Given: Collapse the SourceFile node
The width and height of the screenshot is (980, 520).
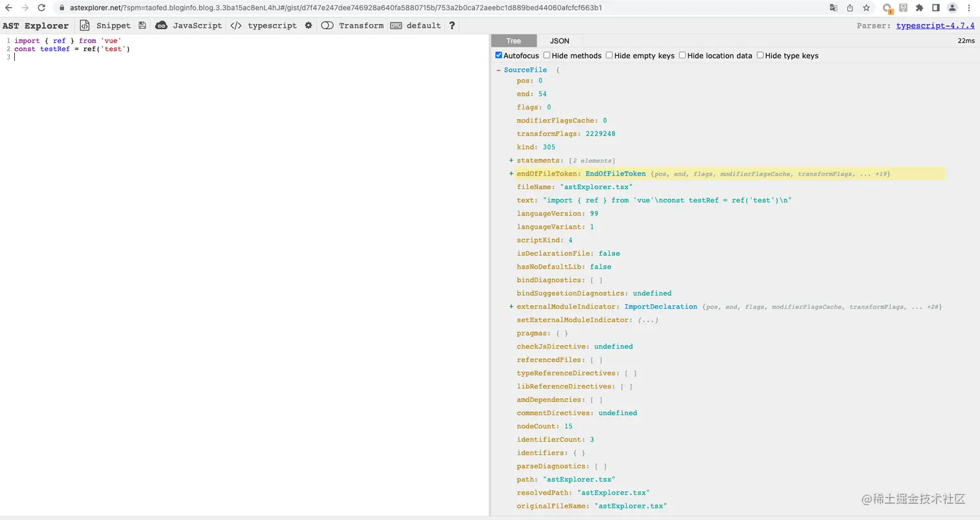Looking at the screenshot, I should 498,70.
